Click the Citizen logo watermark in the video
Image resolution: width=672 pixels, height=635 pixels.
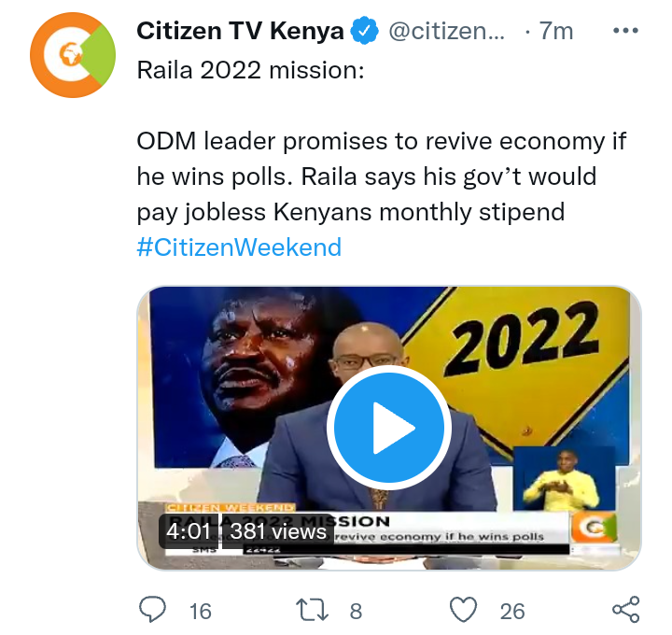[x=595, y=528]
